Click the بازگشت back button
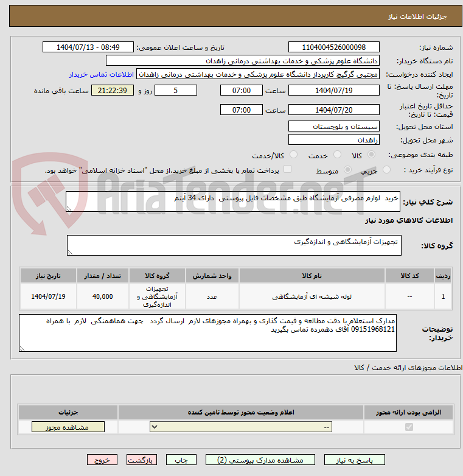The image size is (463, 476). [x=142, y=460]
